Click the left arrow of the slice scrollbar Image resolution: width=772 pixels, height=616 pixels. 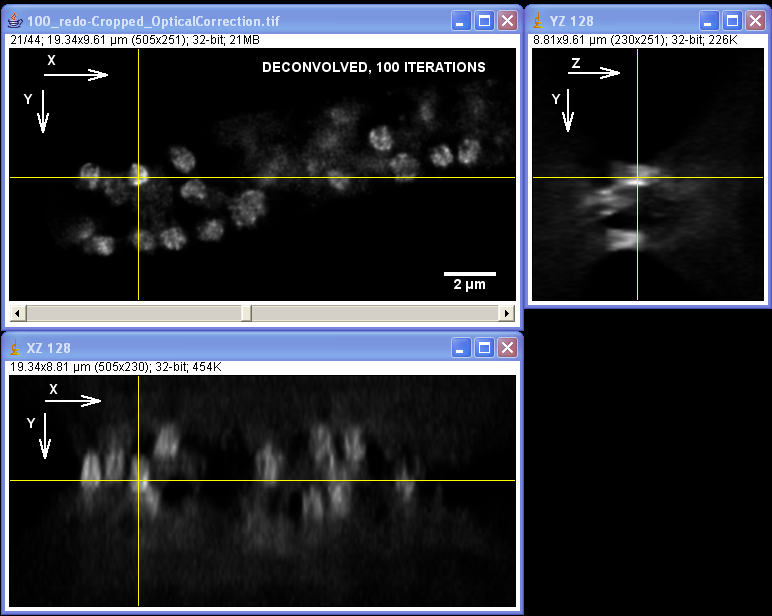[x=18, y=313]
